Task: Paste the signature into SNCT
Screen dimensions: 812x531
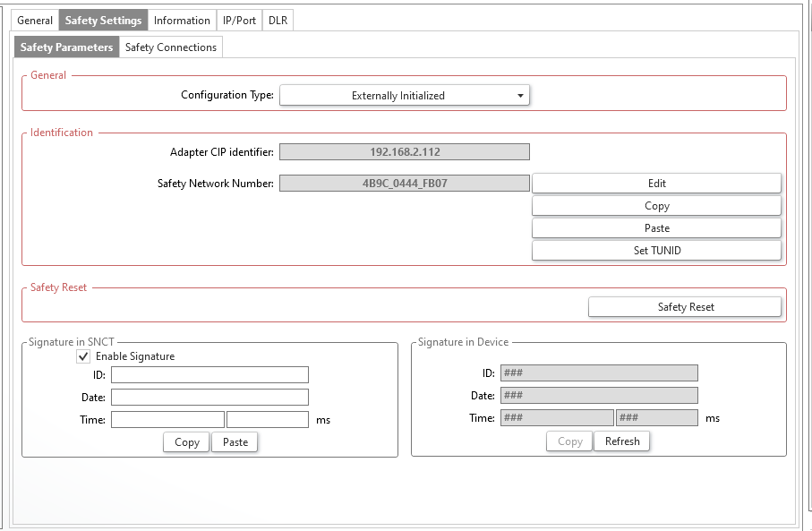Action: (235, 442)
